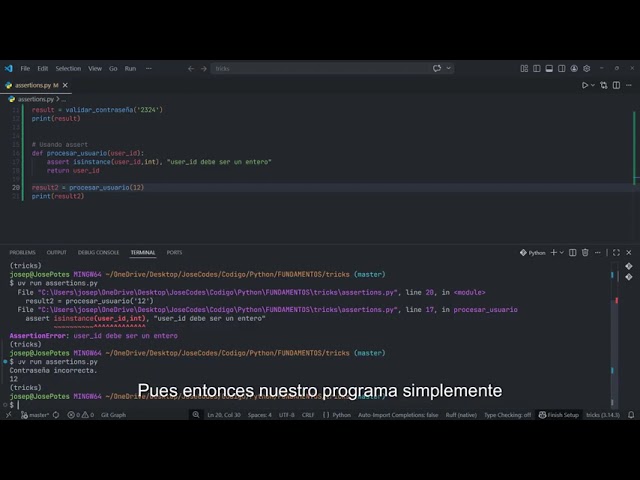Maximize the panel size
The height and width of the screenshot is (480, 640).
(x=616, y=253)
